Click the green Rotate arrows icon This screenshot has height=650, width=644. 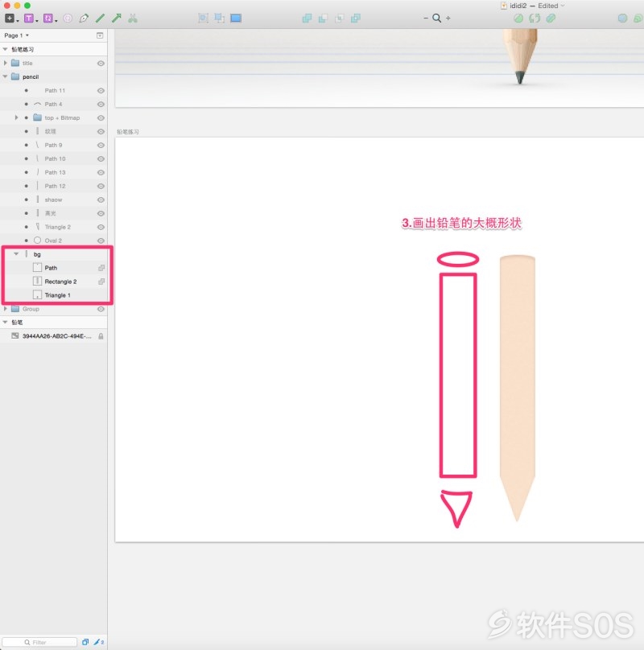click(x=535, y=19)
